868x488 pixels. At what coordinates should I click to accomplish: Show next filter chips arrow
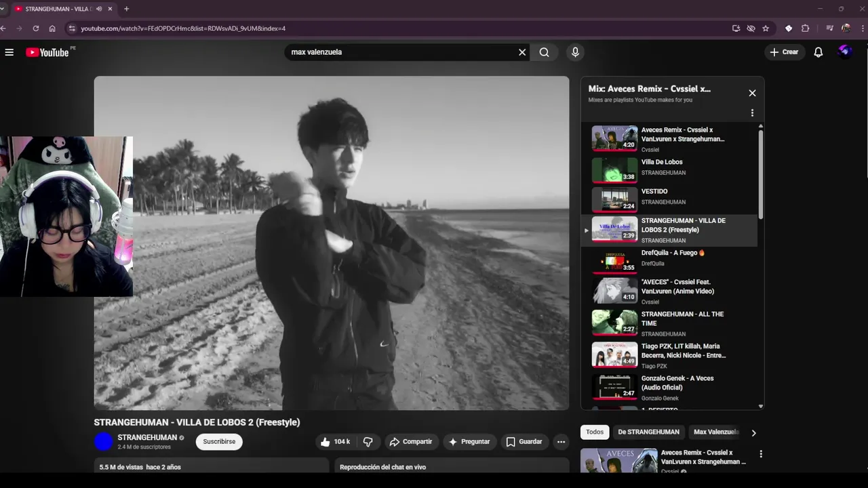[753, 432]
